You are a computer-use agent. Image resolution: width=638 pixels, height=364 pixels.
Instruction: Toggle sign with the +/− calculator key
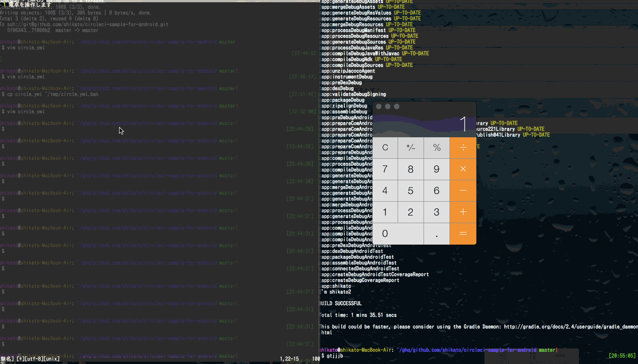coord(411,148)
